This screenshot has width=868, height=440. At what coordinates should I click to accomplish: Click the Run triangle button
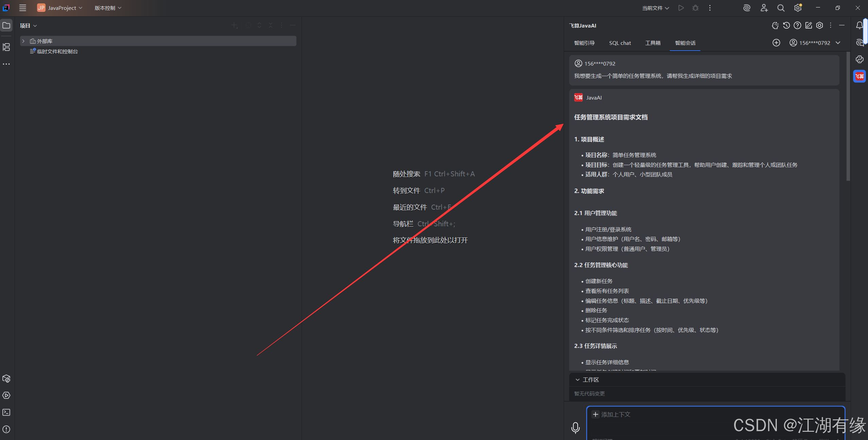[x=681, y=8]
